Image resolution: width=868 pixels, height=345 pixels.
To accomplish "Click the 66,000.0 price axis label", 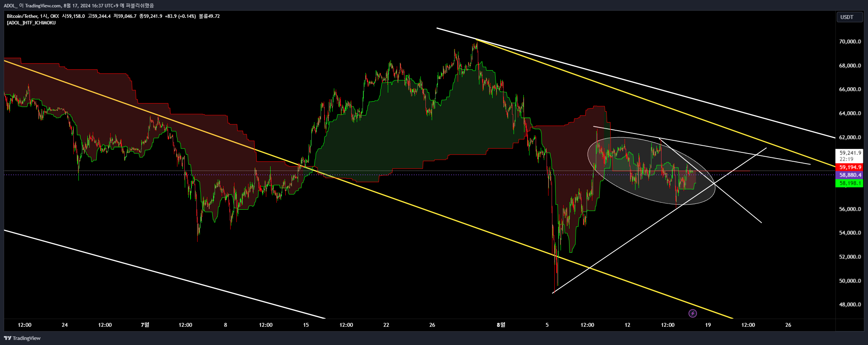I will coord(850,89).
